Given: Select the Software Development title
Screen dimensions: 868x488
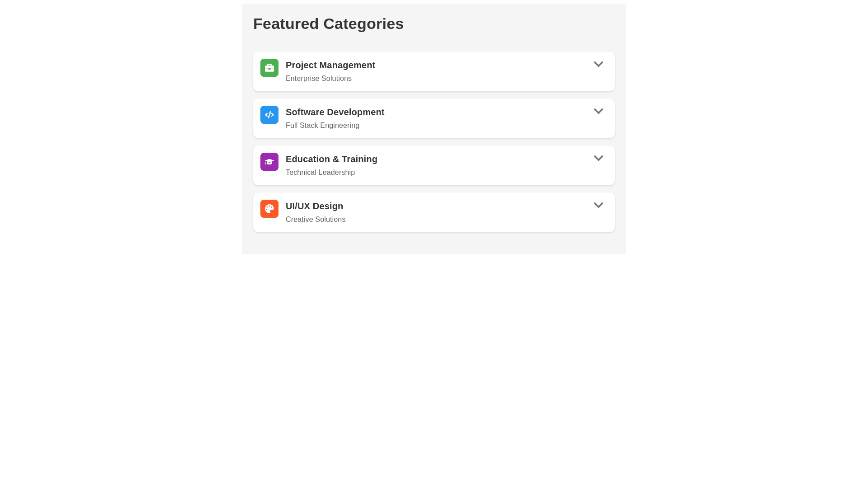Looking at the screenshot, I should click(335, 112).
